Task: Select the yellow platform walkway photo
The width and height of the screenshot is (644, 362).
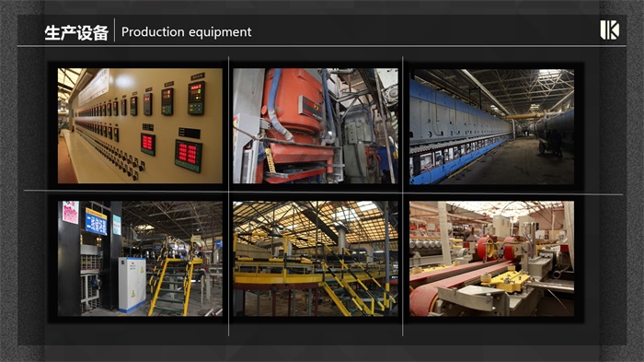Action: [316, 258]
